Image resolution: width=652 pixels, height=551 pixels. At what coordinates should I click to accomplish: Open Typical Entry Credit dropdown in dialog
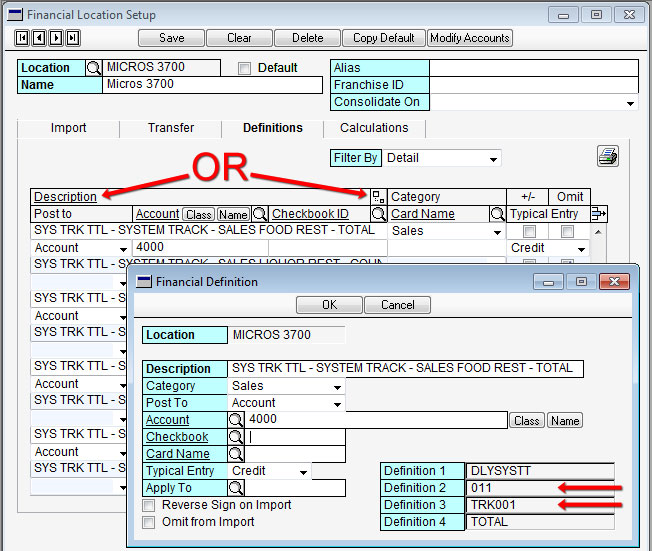coord(303,472)
